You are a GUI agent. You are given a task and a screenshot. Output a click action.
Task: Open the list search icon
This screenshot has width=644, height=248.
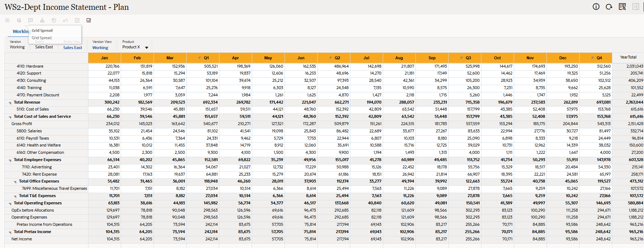click(623, 7)
